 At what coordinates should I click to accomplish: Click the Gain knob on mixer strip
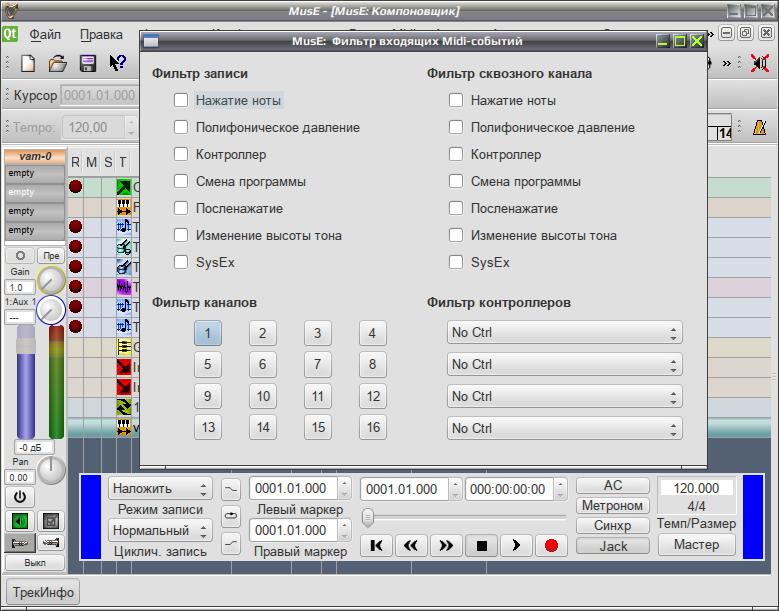pyautogui.click(x=51, y=280)
